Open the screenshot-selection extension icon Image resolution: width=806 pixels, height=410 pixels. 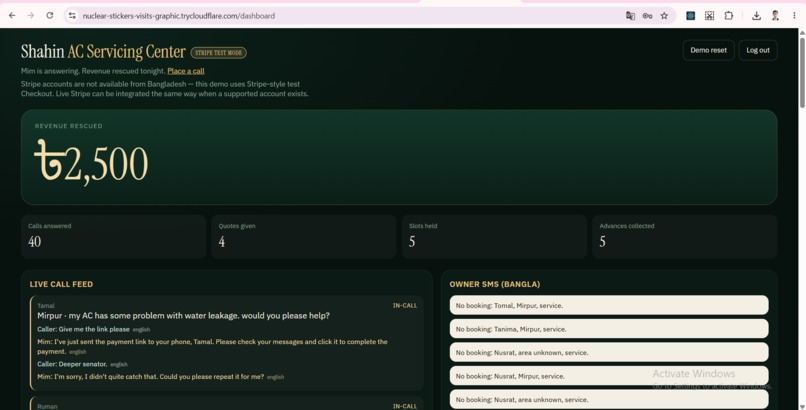pos(709,16)
